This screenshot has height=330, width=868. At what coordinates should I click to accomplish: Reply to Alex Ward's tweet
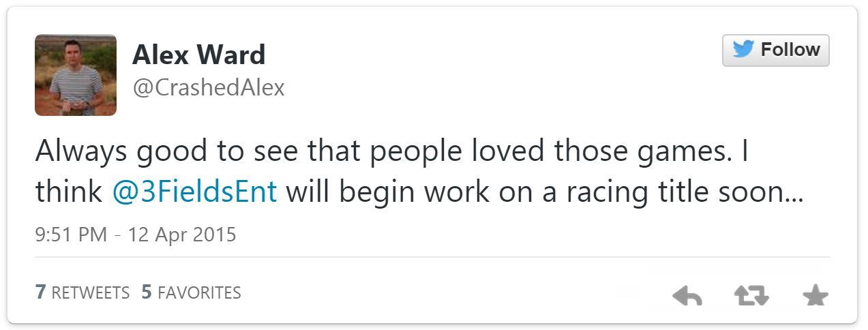687,296
